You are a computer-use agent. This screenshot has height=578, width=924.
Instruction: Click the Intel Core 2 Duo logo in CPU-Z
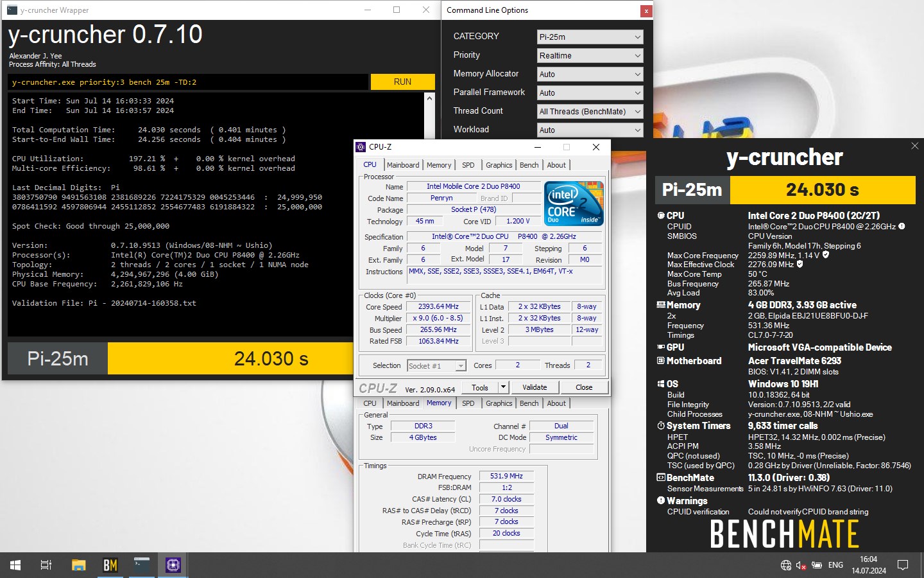pyautogui.click(x=574, y=204)
